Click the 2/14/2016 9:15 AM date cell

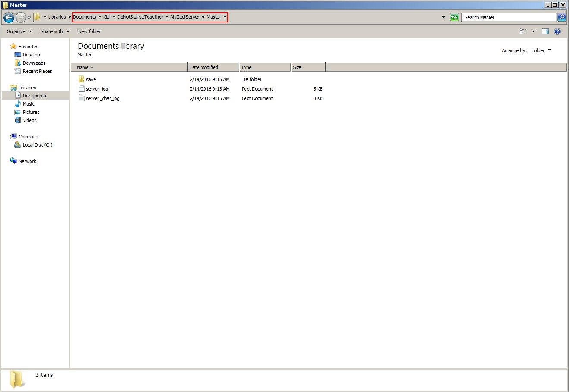(210, 98)
